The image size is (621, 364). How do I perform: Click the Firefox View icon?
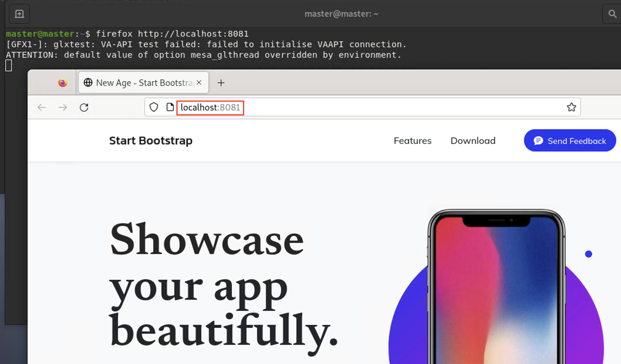pos(63,83)
